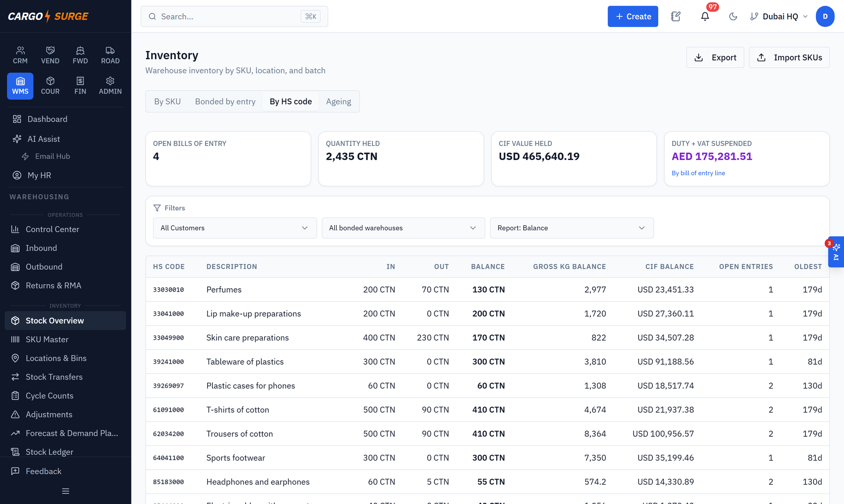Click the Export button

point(715,58)
